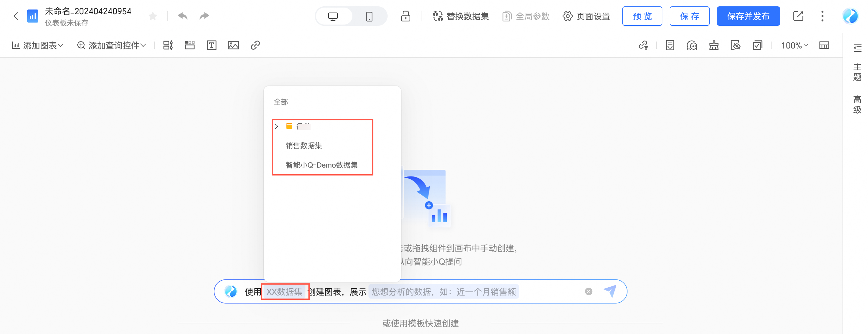Open 添加图表 dropdown
868x334 pixels.
point(38,45)
